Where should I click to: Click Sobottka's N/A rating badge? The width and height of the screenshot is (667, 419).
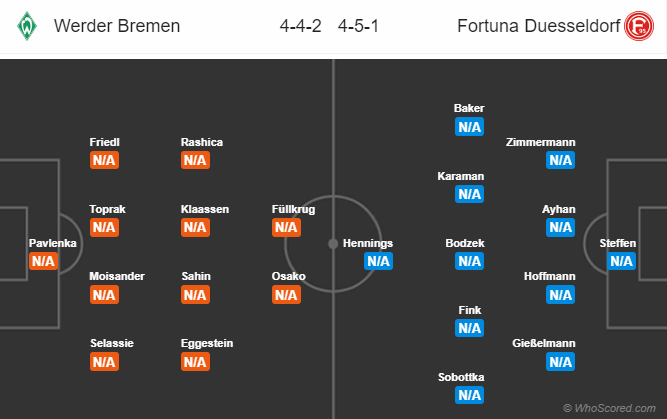click(x=469, y=395)
